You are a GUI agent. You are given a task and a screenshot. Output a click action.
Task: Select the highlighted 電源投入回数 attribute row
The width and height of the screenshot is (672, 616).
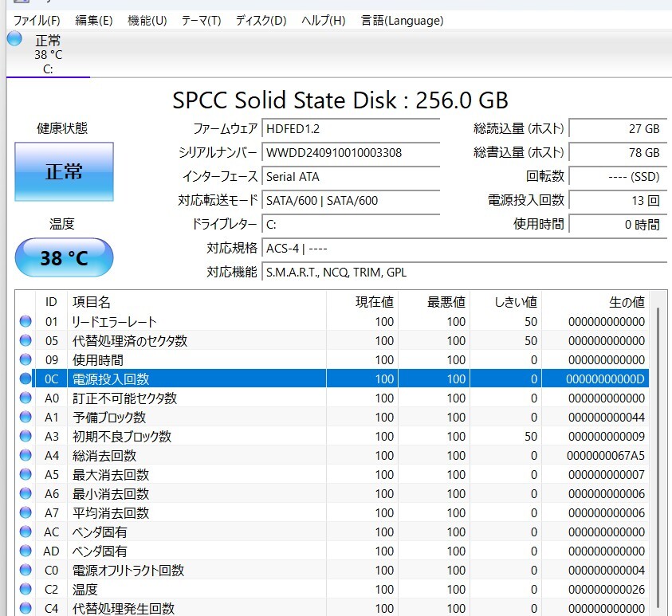pos(332,379)
